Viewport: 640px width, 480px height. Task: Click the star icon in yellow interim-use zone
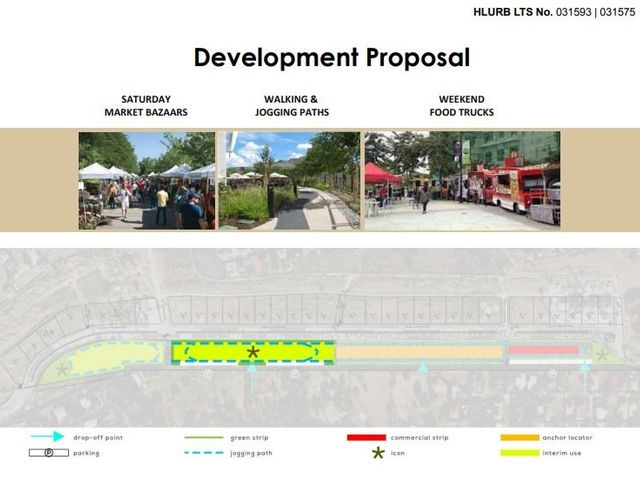coord(253,352)
